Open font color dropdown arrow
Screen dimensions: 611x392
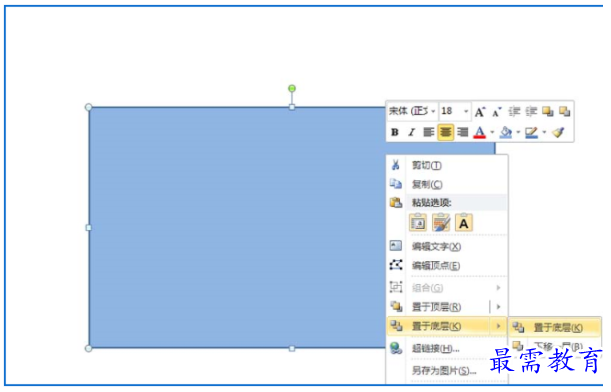[x=492, y=132]
